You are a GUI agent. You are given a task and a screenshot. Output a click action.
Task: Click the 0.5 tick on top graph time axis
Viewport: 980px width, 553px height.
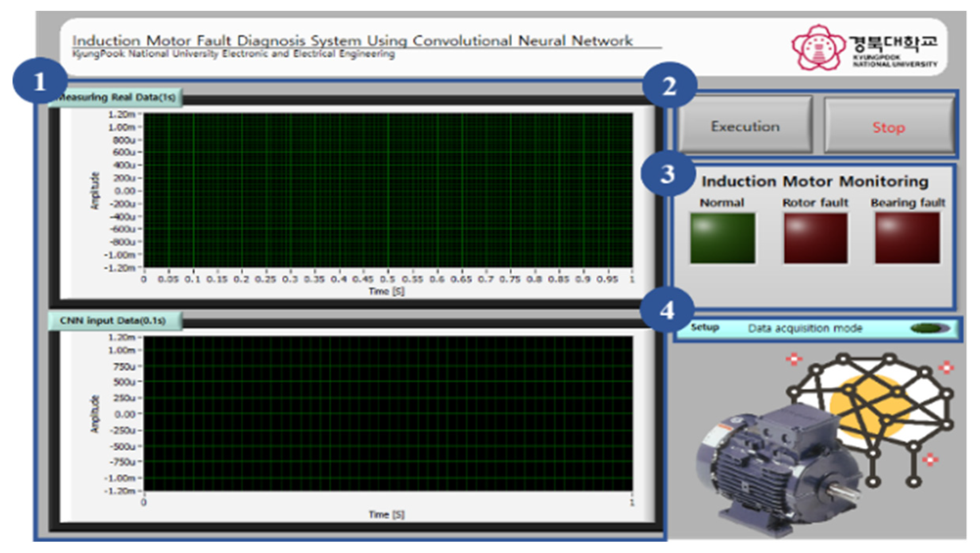tap(387, 279)
